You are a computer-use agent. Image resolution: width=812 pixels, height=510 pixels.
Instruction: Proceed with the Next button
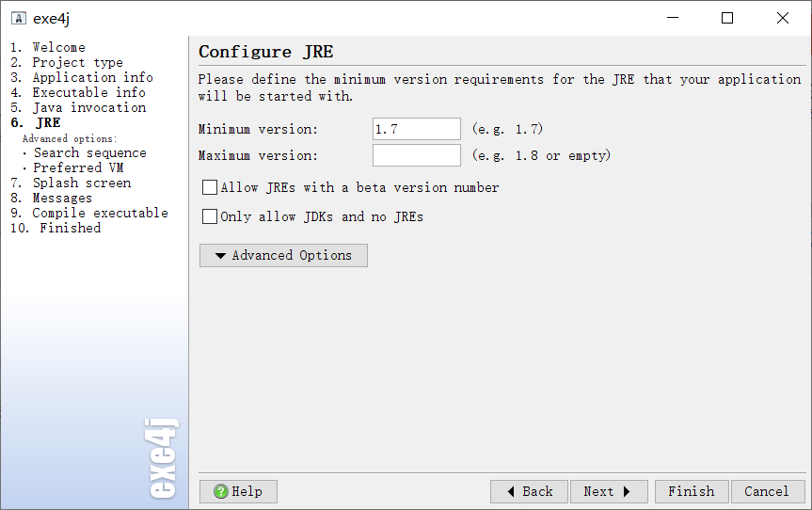(x=609, y=491)
